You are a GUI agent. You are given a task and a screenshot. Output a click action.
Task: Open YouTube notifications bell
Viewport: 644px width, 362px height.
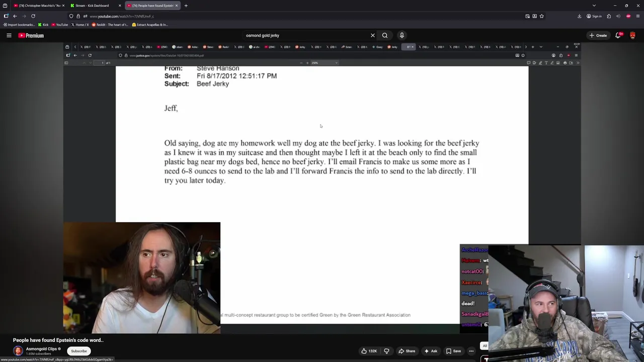pyautogui.click(x=618, y=35)
